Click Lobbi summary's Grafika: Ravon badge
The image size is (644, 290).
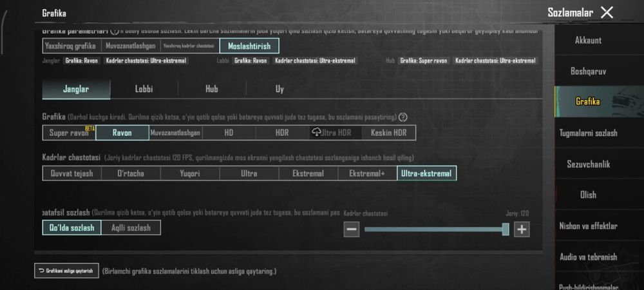click(251, 61)
